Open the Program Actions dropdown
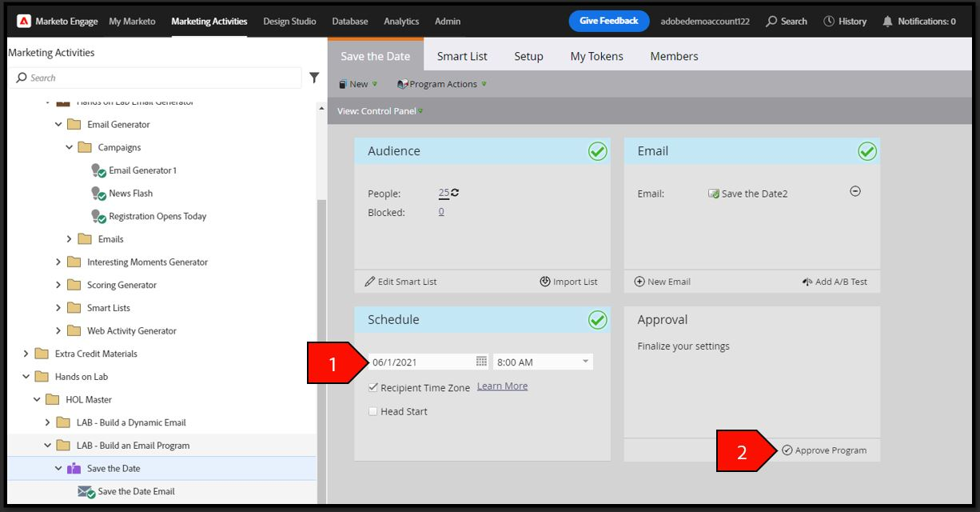Screen dimensions: 980x512 pos(441,84)
